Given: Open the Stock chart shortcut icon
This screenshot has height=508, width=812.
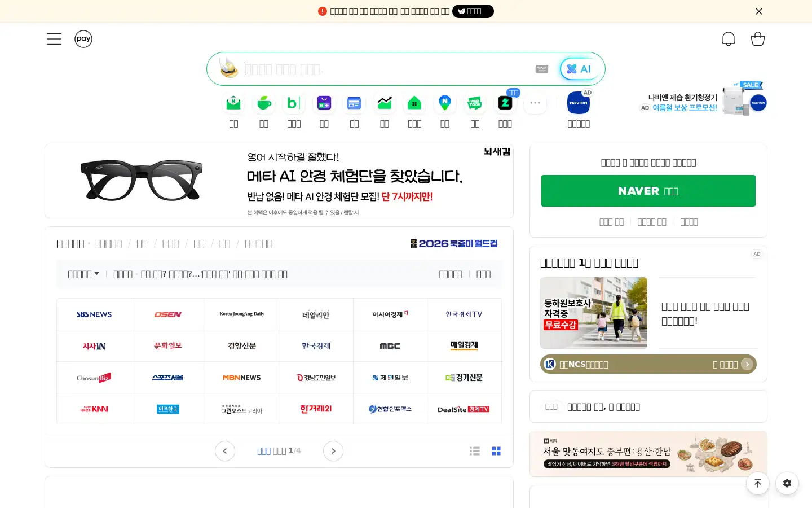Looking at the screenshot, I should (385, 103).
